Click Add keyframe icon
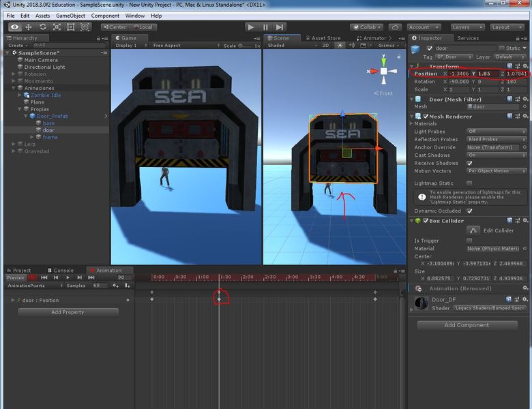The image size is (532, 409). (116, 286)
